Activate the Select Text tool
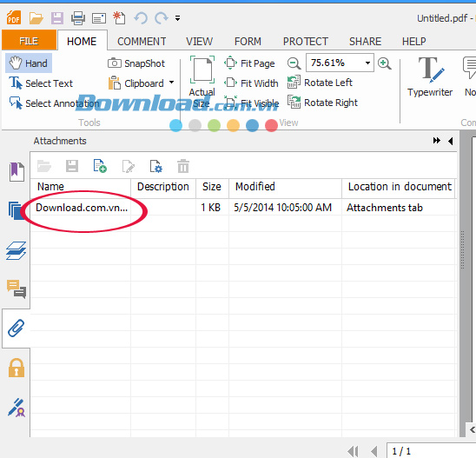Screen dimensions: 476x458 tap(41, 83)
